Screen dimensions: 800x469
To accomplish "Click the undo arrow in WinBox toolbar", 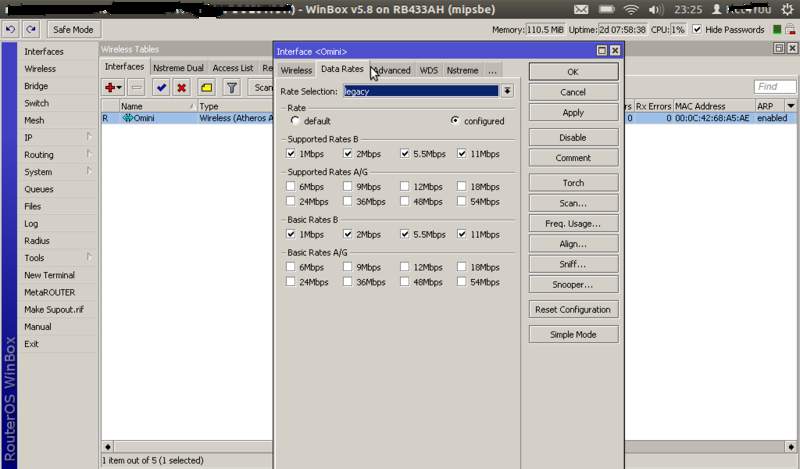I will point(10,30).
